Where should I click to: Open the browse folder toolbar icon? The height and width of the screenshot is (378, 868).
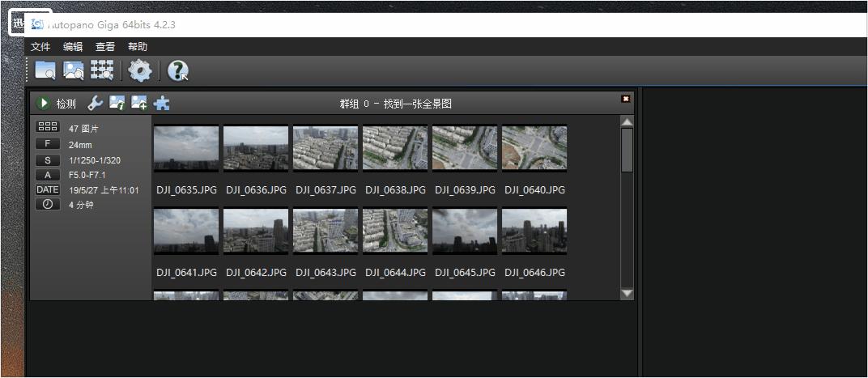[45, 70]
